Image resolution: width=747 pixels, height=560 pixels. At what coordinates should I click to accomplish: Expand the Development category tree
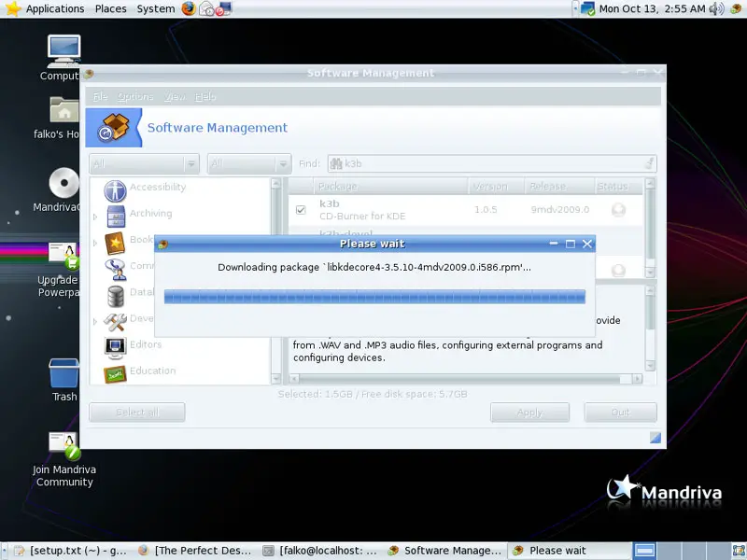coord(95,322)
